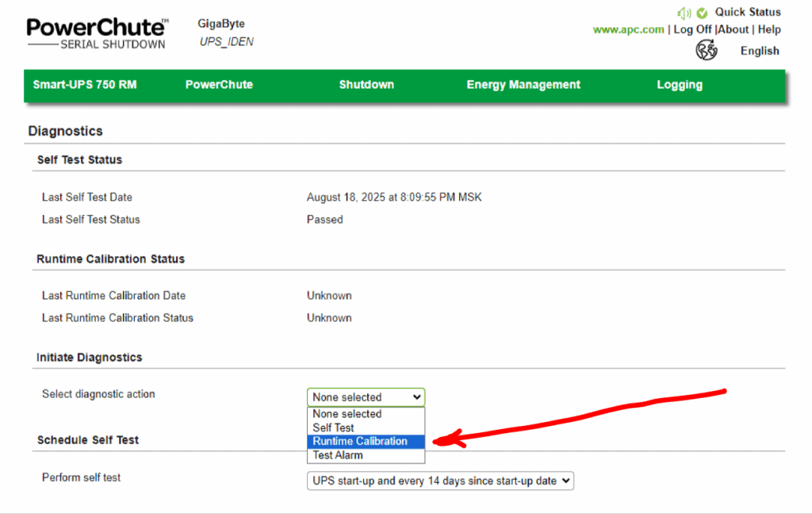Choose Self Test from the dropdown list
The image size is (812, 514).
tap(366, 428)
